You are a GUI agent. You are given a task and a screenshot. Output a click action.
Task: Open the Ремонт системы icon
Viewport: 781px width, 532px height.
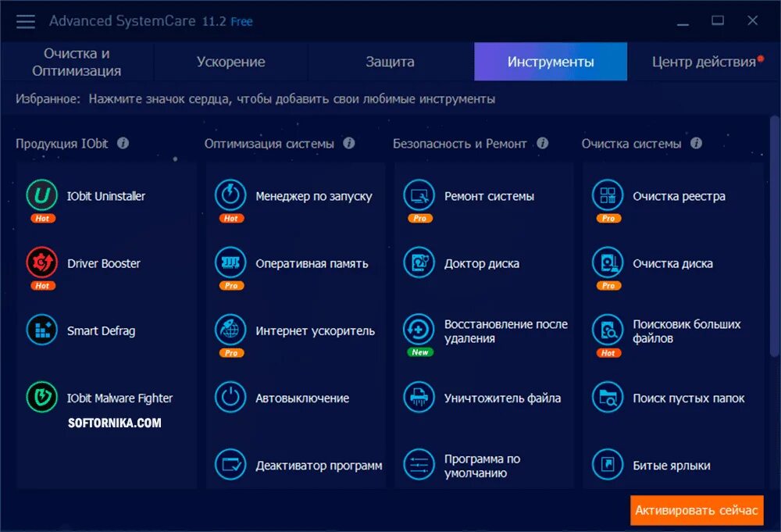(x=419, y=195)
